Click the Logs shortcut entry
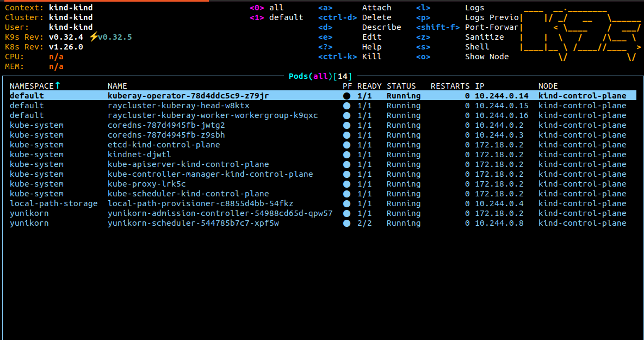Screen dimensions: 644x340 (474, 8)
